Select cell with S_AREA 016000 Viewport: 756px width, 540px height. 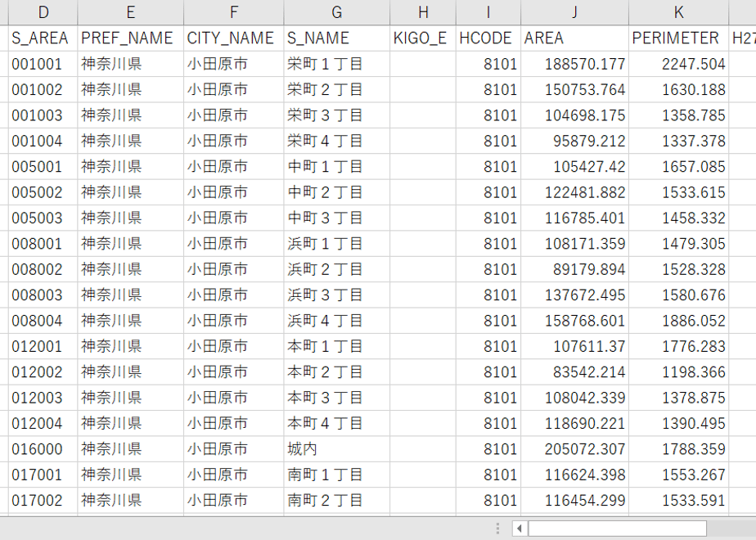[x=43, y=449]
